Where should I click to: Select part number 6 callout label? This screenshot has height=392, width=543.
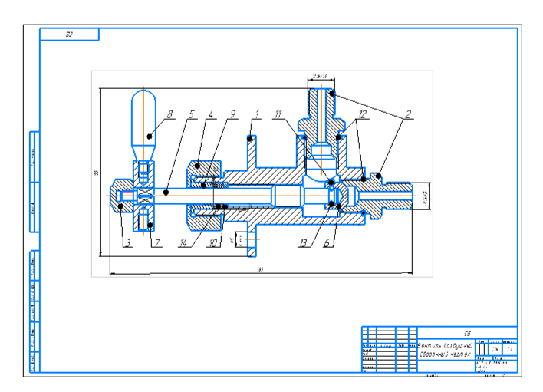coord(328,242)
